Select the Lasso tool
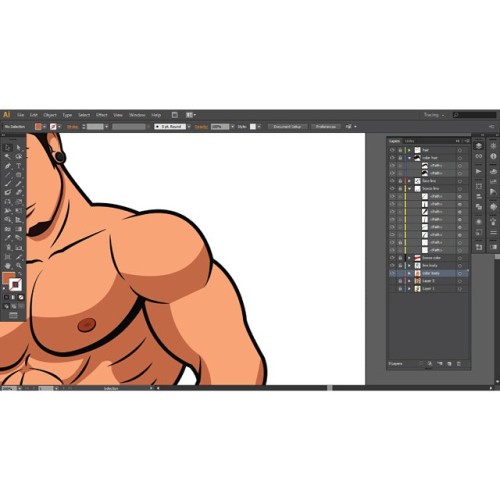 19,156
